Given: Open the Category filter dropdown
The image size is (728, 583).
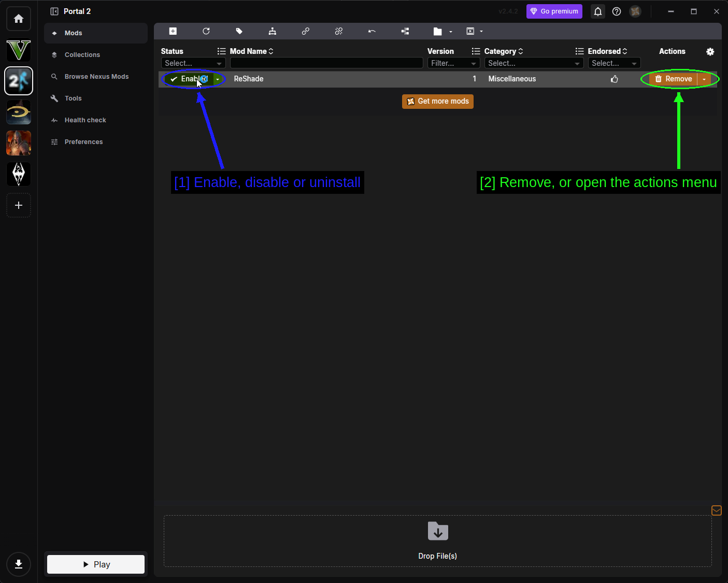Looking at the screenshot, I should [x=534, y=63].
